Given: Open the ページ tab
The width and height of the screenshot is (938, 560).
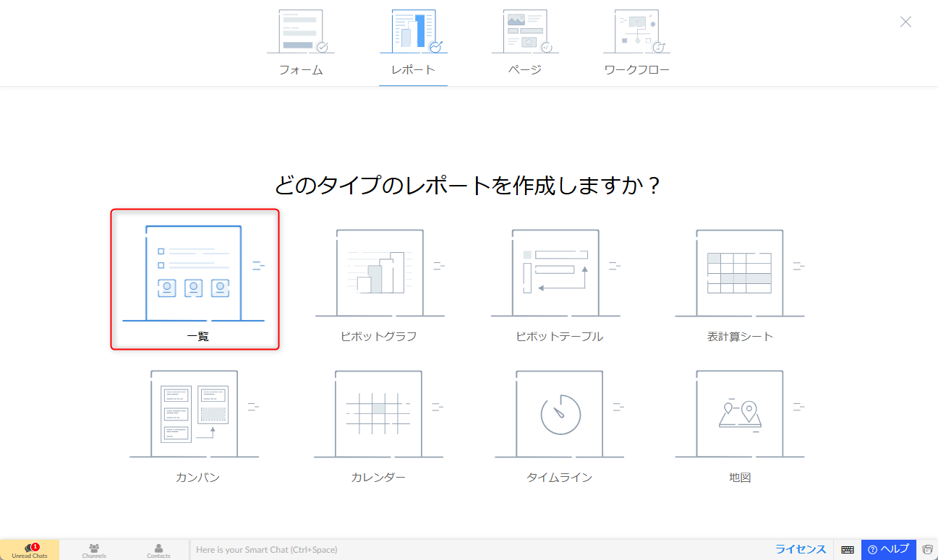Looking at the screenshot, I should [524, 43].
